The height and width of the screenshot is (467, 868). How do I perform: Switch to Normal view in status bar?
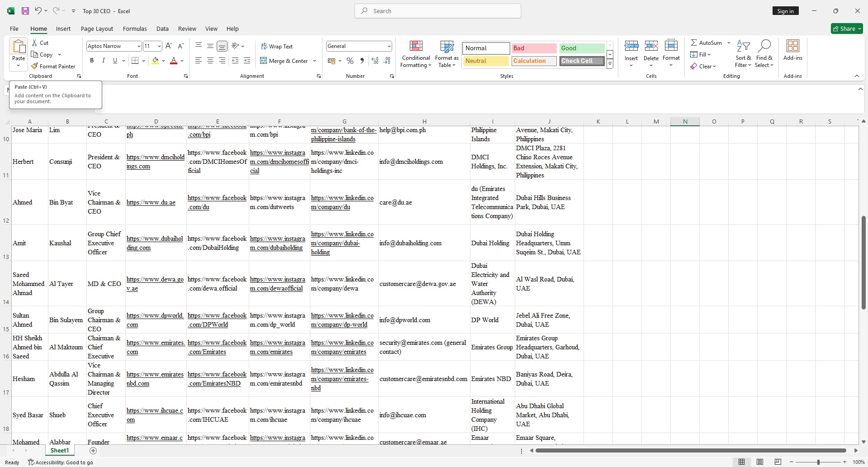(x=741, y=462)
